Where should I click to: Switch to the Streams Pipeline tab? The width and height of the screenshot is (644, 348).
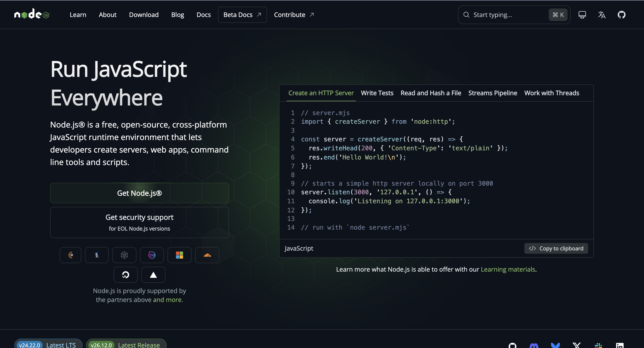pyautogui.click(x=492, y=93)
